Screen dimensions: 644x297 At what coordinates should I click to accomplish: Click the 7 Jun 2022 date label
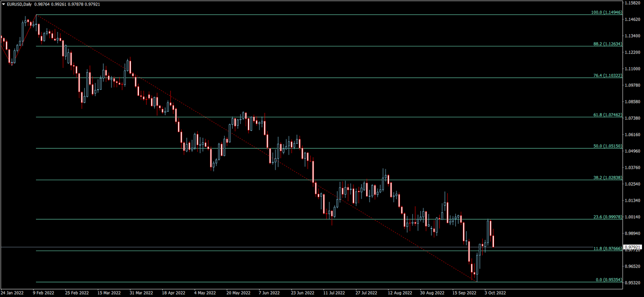click(x=269, y=293)
